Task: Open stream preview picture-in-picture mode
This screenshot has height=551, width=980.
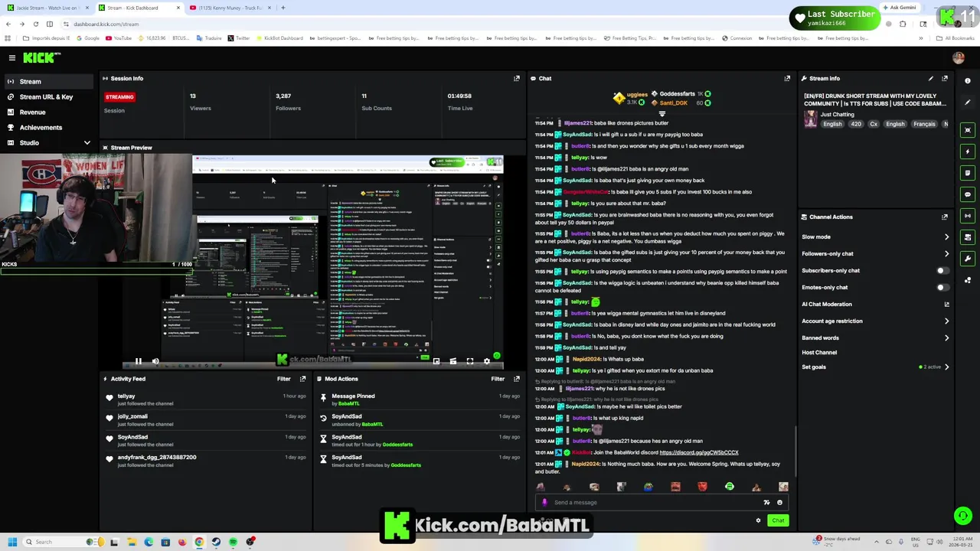Action: pos(436,361)
